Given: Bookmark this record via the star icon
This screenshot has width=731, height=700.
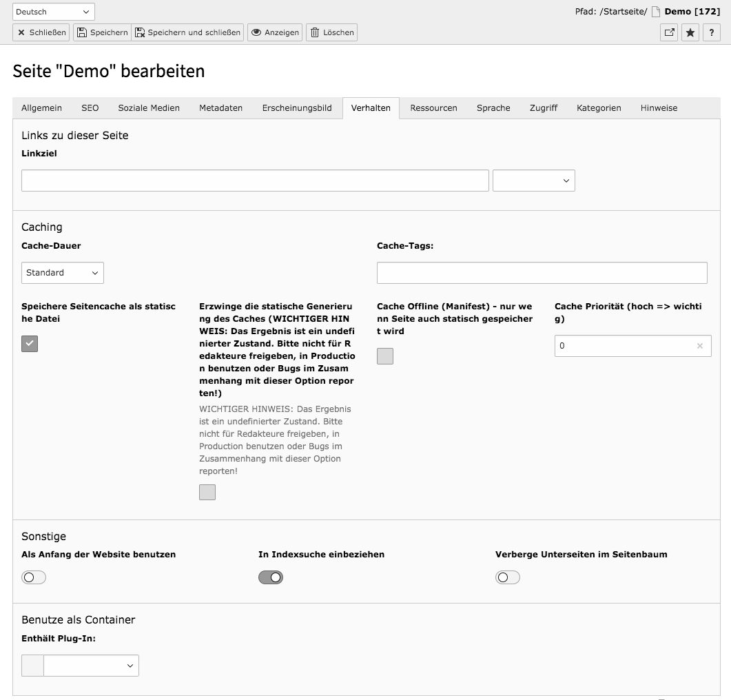Looking at the screenshot, I should pos(690,32).
